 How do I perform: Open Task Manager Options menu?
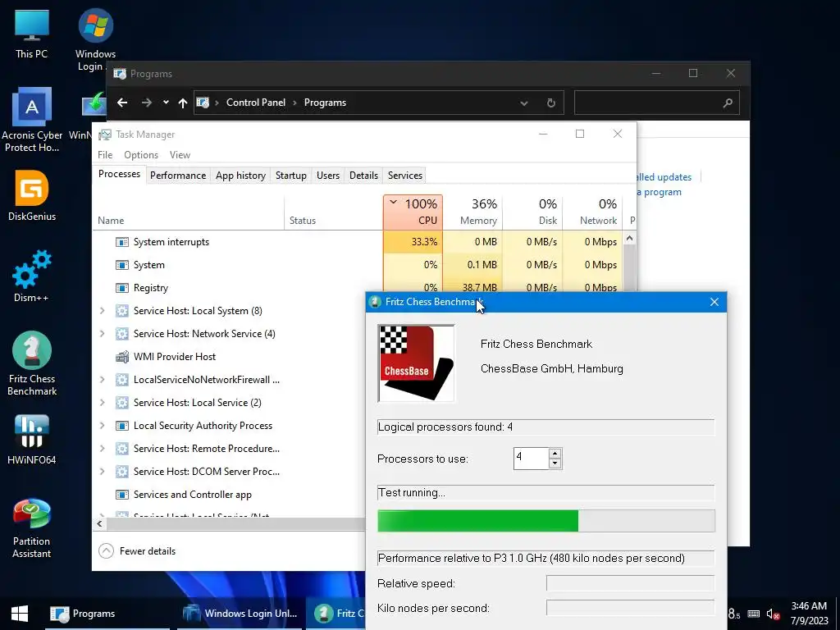tap(141, 155)
